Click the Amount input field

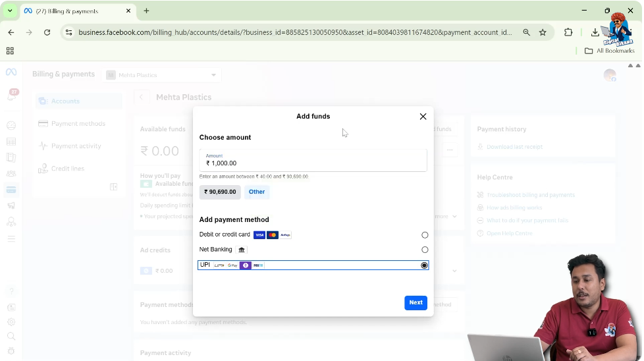coord(313,160)
